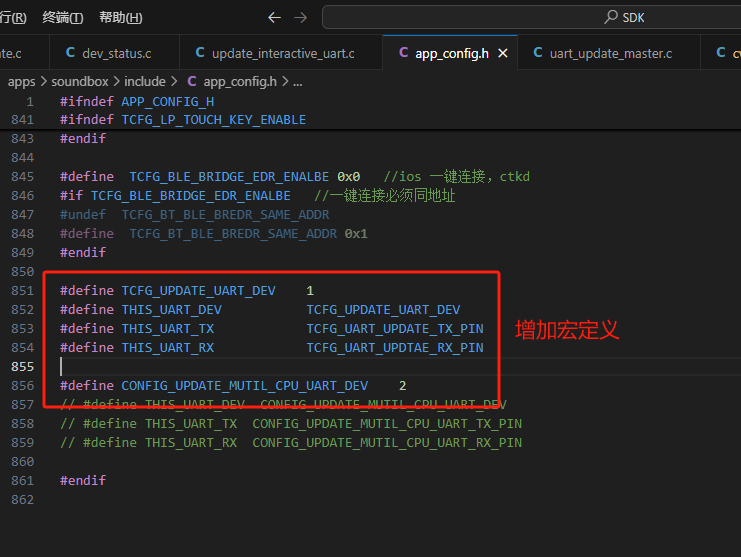Click line number 845

(x=23, y=177)
